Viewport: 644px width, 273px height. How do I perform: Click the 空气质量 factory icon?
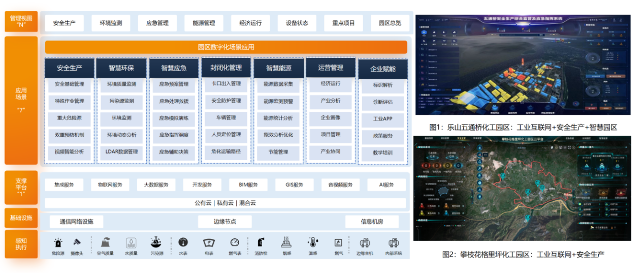coord(104,242)
